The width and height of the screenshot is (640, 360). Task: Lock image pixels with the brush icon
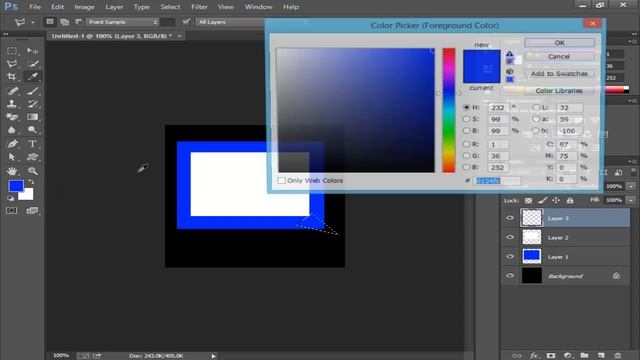[x=542, y=200]
